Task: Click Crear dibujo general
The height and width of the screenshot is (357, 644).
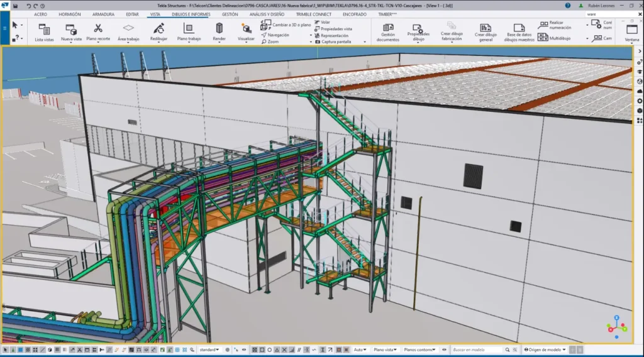Action: [x=486, y=33]
